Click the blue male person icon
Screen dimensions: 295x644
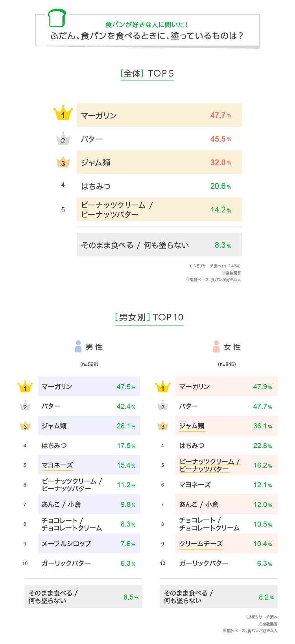point(78,346)
